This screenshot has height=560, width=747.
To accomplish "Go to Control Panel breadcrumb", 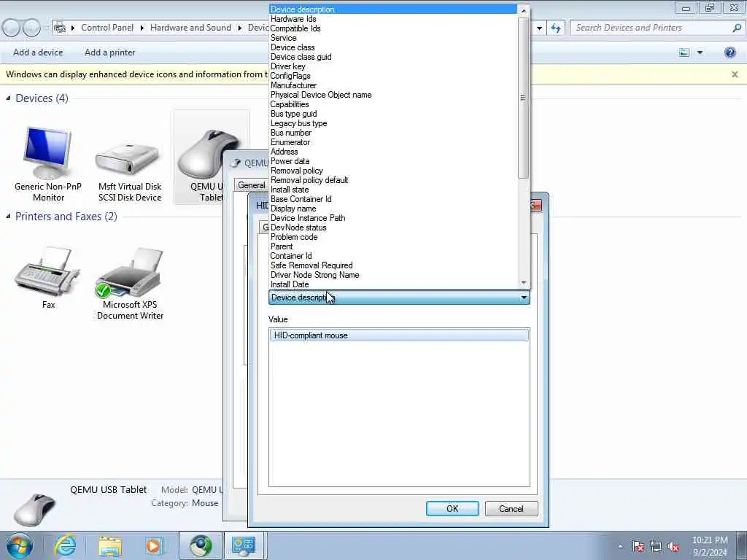I will point(107,28).
